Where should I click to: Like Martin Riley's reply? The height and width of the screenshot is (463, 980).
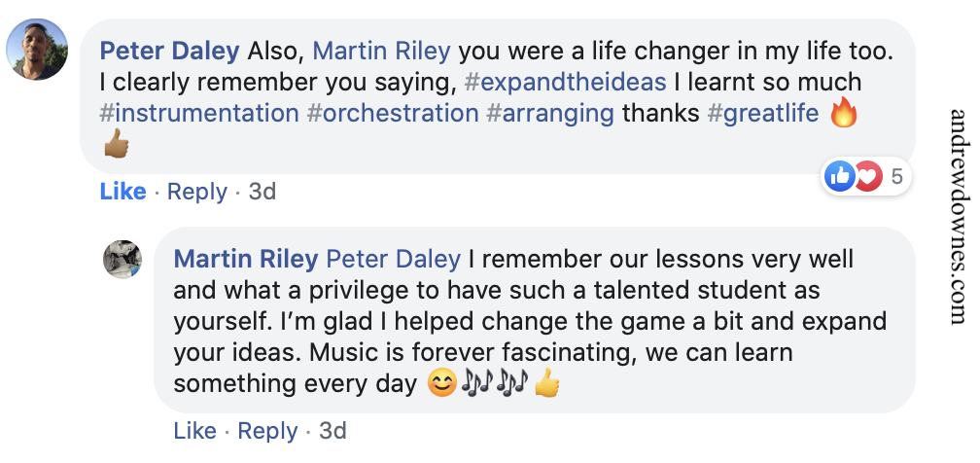[x=194, y=430]
